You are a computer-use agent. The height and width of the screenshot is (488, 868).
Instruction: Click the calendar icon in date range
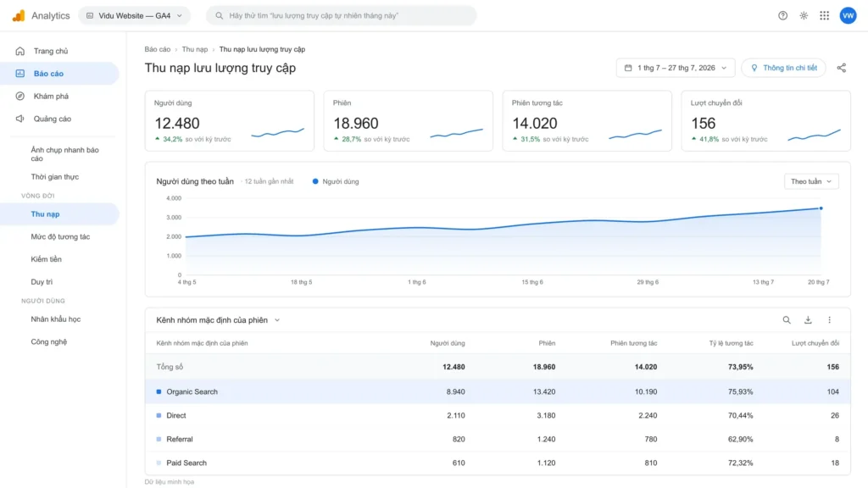[x=628, y=68]
